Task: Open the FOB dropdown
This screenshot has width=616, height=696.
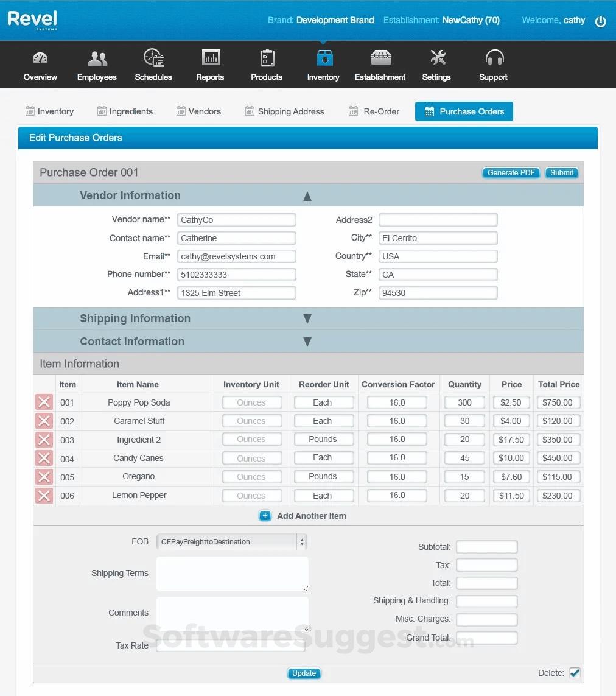Action: [x=303, y=541]
